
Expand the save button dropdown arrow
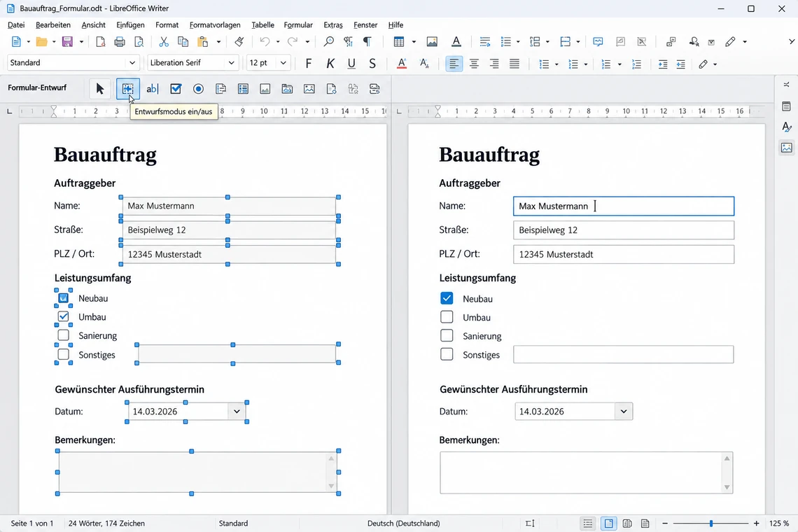81,42
